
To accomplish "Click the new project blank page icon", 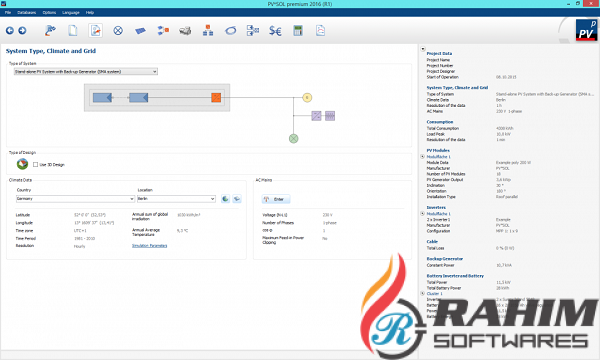I will pos(73,31).
